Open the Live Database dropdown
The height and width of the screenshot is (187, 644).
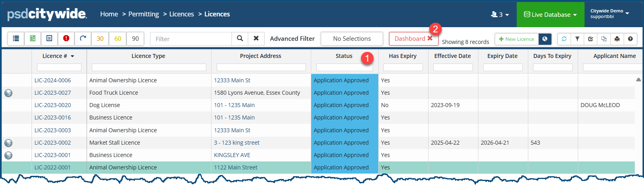pos(550,15)
